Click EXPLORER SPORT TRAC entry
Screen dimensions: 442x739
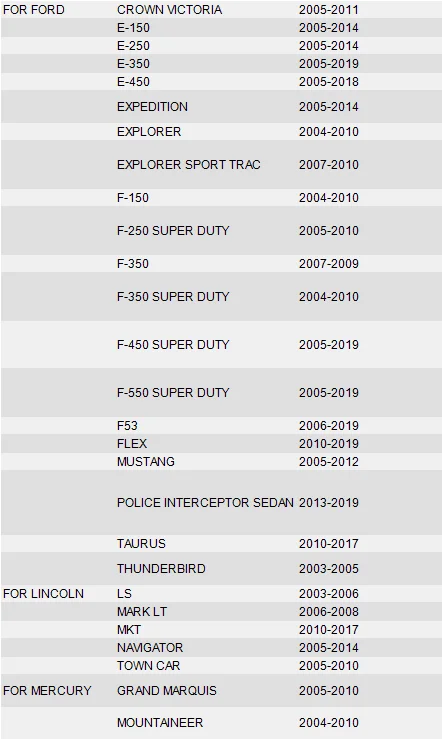pyautogui.click(x=188, y=164)
